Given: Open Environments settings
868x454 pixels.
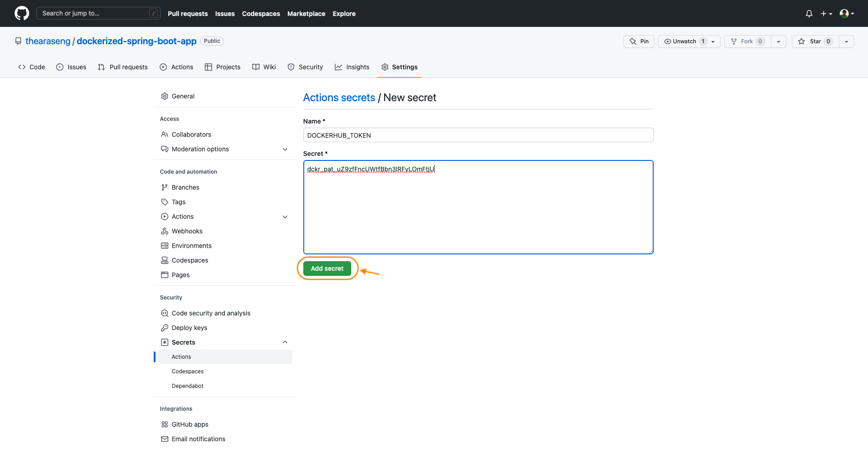Looking at the screenshot, I should click(x=225, y=246).
